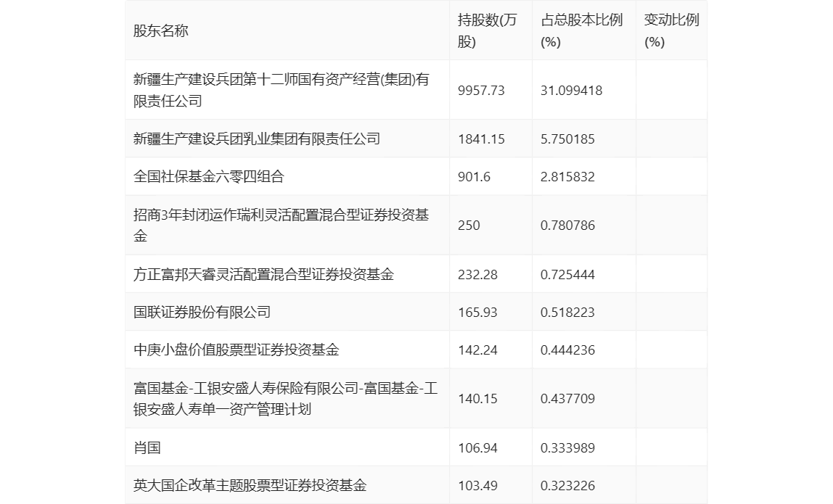Click percentage 0.725444
This screenshot has width=833, height=504.
pos(567,275)
